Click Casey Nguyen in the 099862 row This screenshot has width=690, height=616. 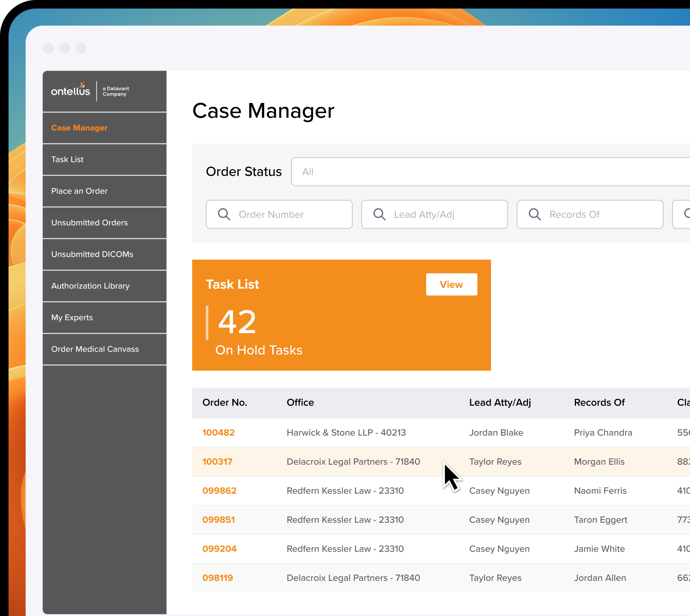500,491
